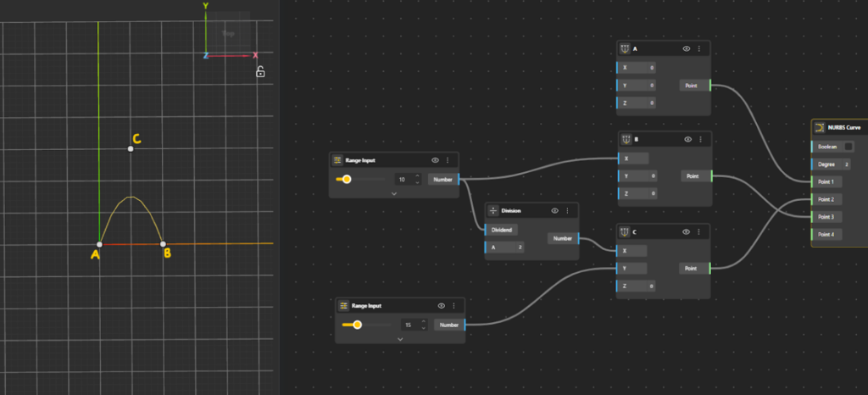Screen dimensions: 868x395
Task: Click the point icon on node A
Action: click(625, 48)
